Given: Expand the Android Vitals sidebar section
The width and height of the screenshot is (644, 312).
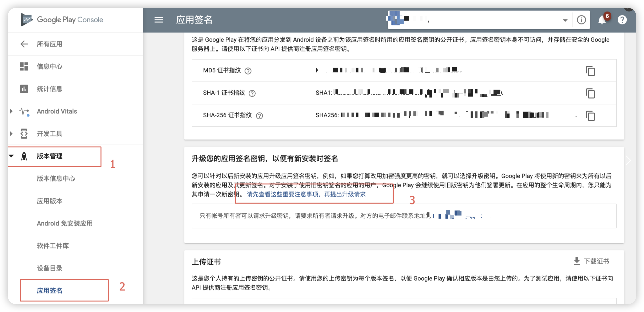Looking at the screenshot, I should (11, 111).
